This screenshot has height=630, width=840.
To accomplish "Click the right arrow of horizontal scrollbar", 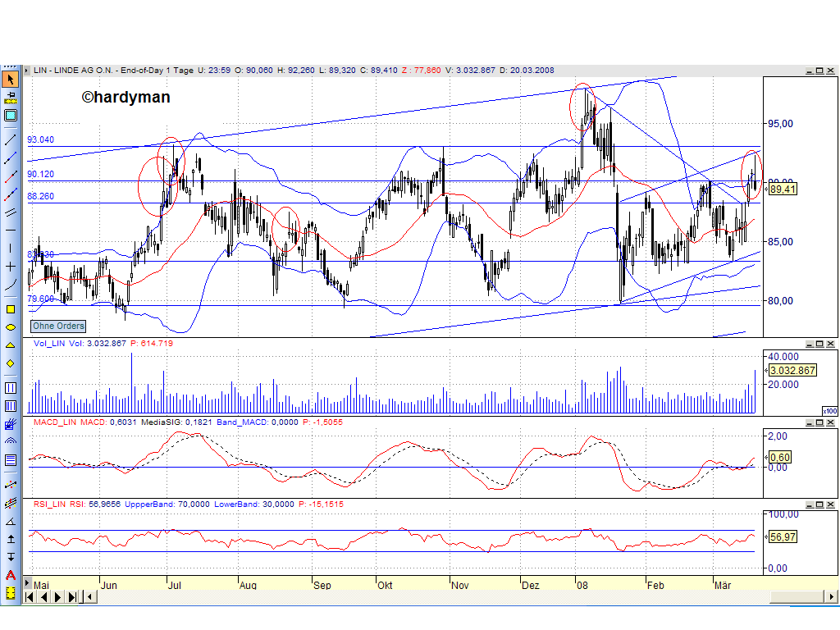I will (833, 596).
